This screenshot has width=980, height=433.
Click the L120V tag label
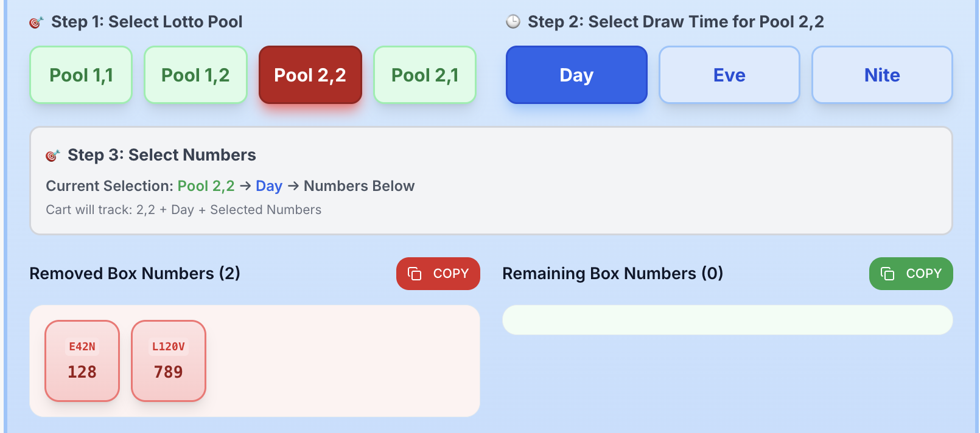point(169,347)
